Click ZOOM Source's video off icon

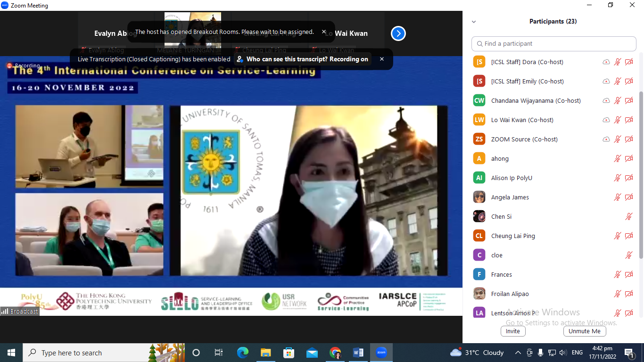[629, 139]
